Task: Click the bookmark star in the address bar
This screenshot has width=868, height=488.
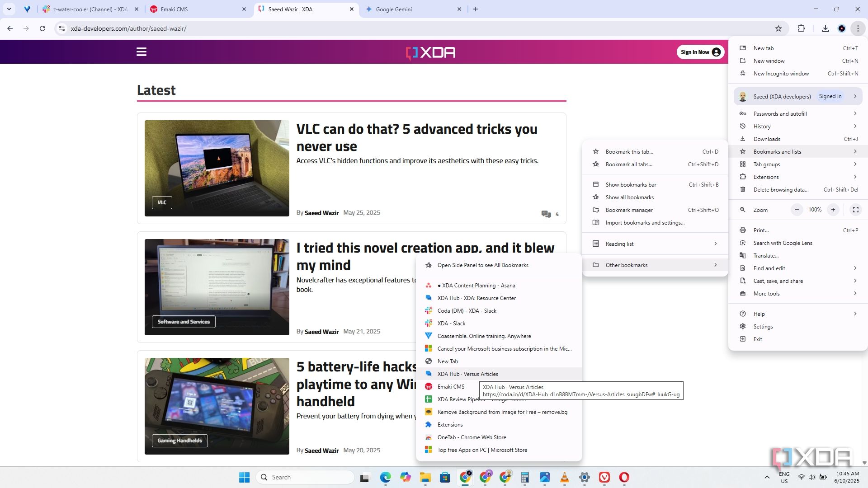Action: pyautogui.click(x=778, y=28)
